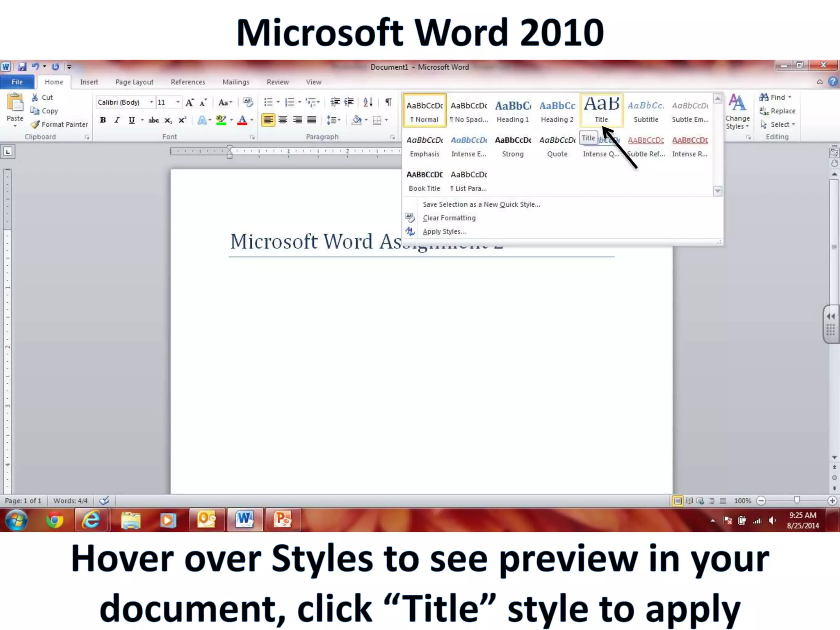Image resolution: width=840 pixels, height=630 pixels.
Task: Click the Cut scissors icon
Action: click(35, 97)
